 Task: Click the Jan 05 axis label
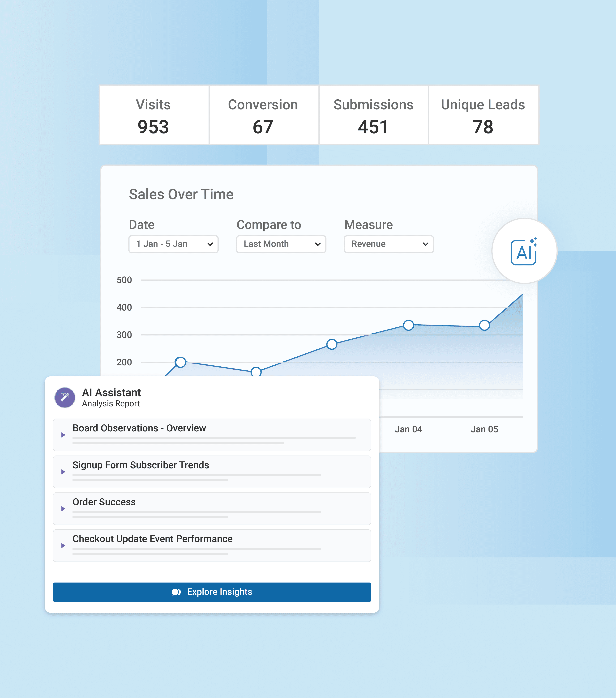[x=484, y=429]
